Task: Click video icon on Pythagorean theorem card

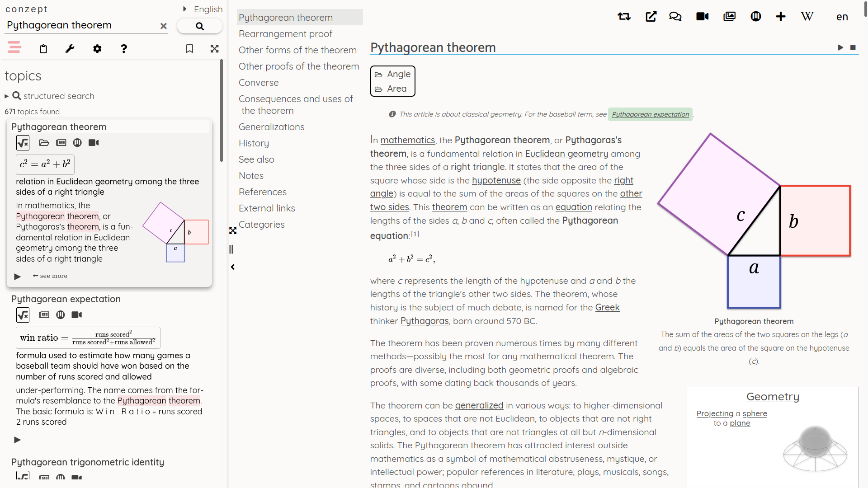Action: (94, 143)
